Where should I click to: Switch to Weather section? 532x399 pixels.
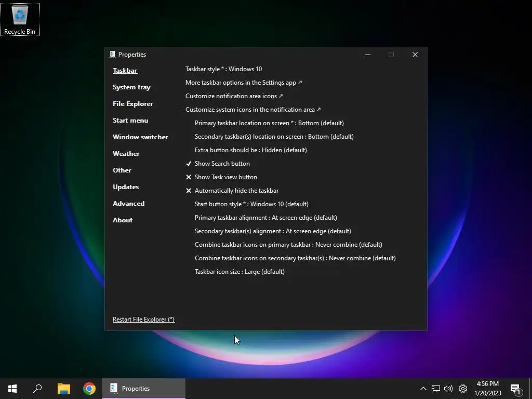click(126, 154)
